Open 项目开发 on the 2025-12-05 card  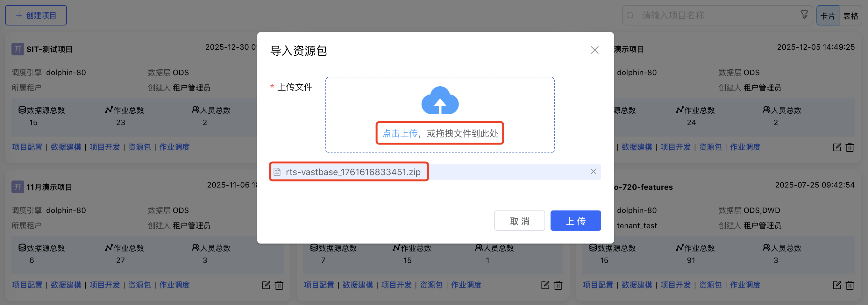coord(676,147)
